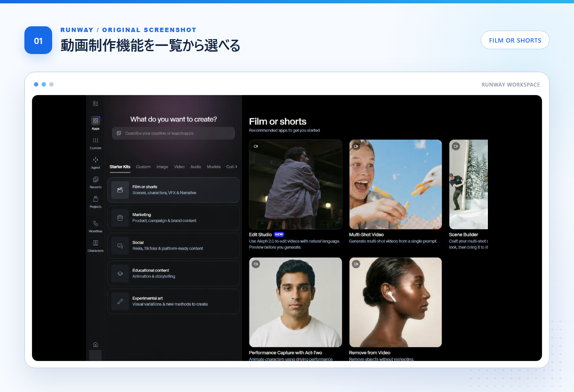574x392 pixels.
Task: Click 'Generate multi-shot videos from a single prompt' text
Action: click(x=393, y=241)
